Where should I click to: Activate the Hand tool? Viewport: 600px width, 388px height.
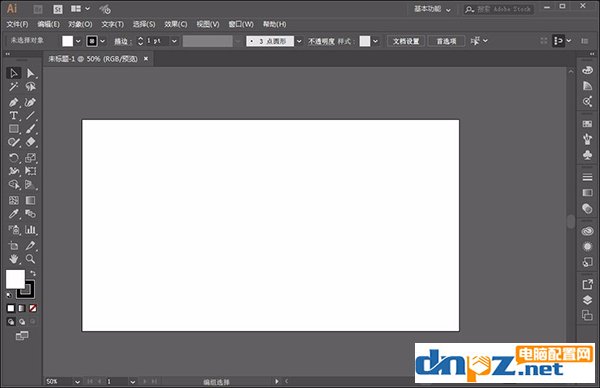pyautogui.click(x=13, y=259)
